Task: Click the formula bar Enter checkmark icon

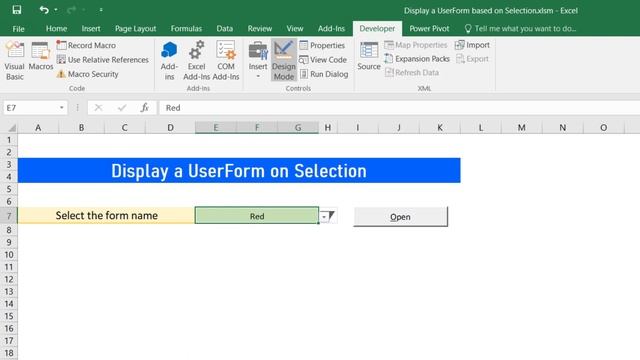Action: [x=122, y=108]
